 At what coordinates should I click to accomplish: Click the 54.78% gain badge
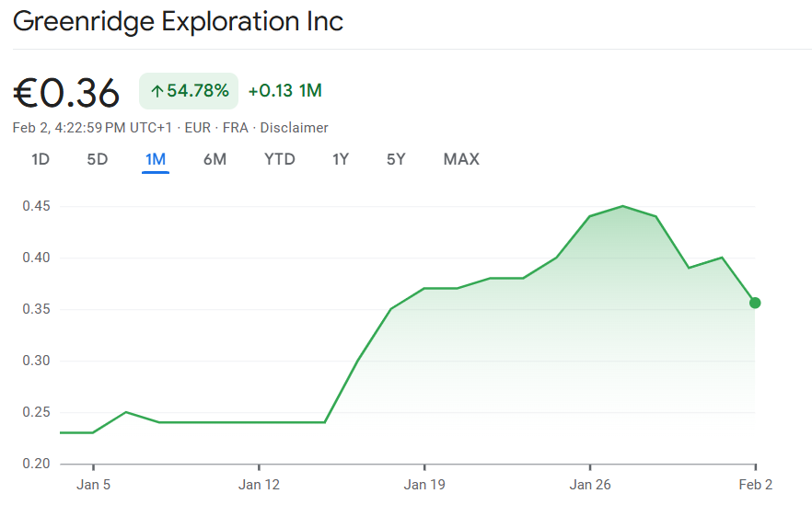tap(189, 91)
